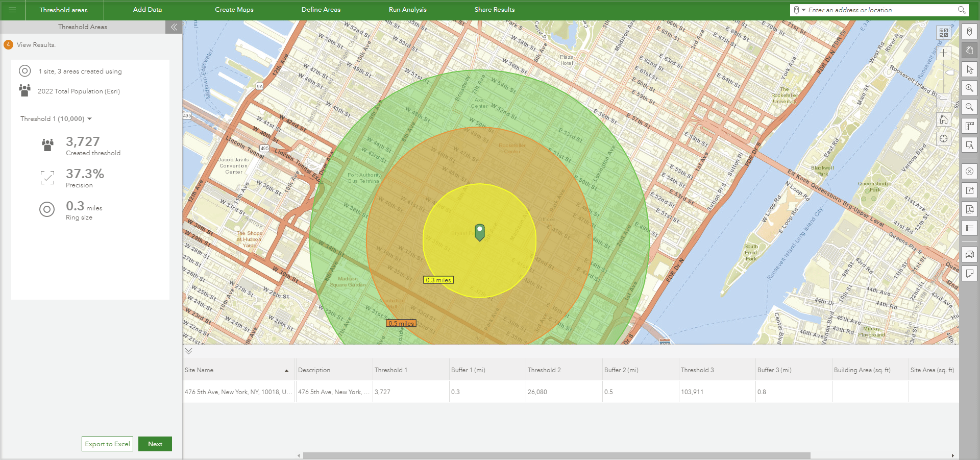Click the Buffer 2 (mi) column header
Viewport: 980px width, 460px height.
tap(641, 370)
